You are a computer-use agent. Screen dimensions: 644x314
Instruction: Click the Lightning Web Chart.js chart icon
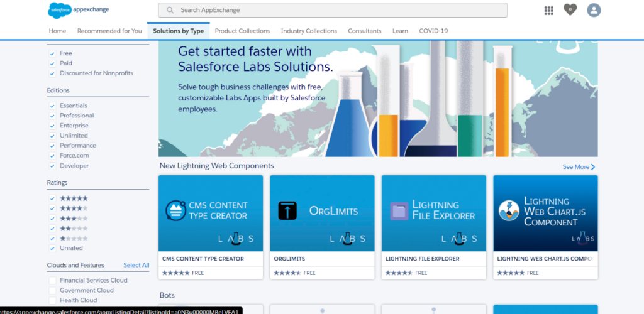509,211
